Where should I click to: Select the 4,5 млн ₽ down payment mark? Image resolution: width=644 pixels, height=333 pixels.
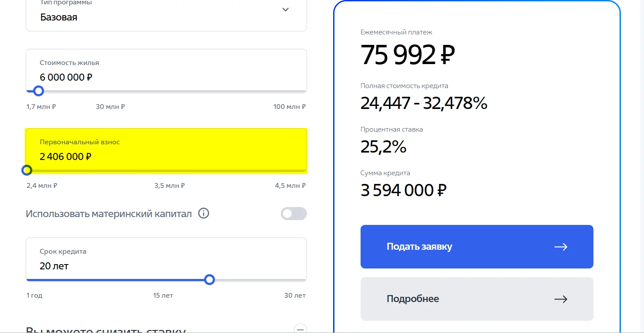(290, 186)
